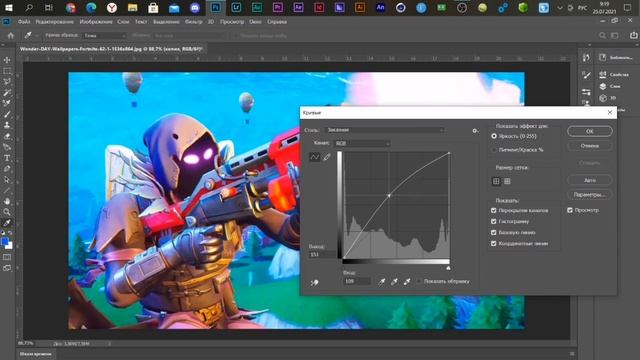
Task: Select the brightness (0-255) radio option
Action: pos(494,136)
